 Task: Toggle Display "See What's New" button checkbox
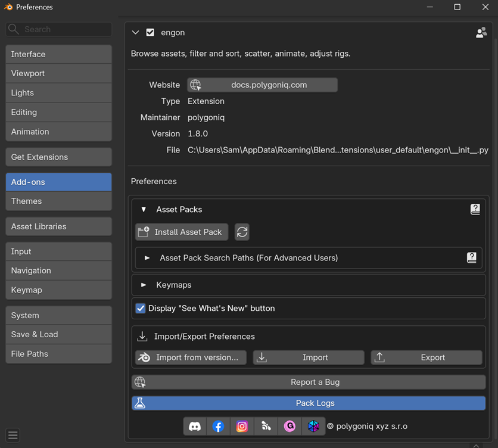click(x=141, y=308)
